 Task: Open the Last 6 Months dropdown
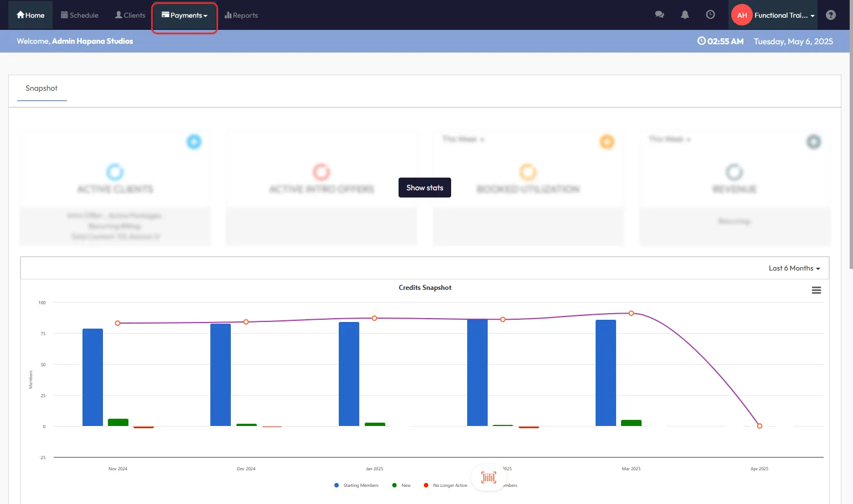[794, 268]
